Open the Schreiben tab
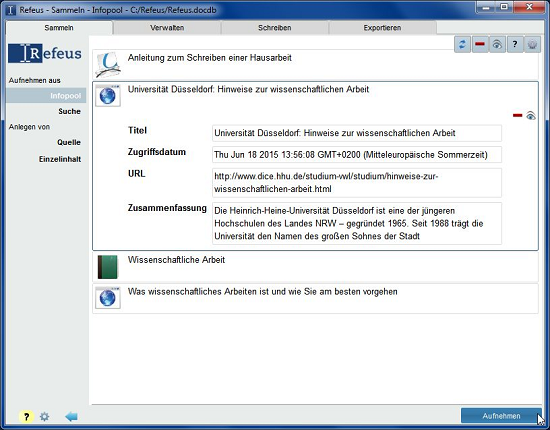Viewport: 550px width, 430px height. point(275,28)
